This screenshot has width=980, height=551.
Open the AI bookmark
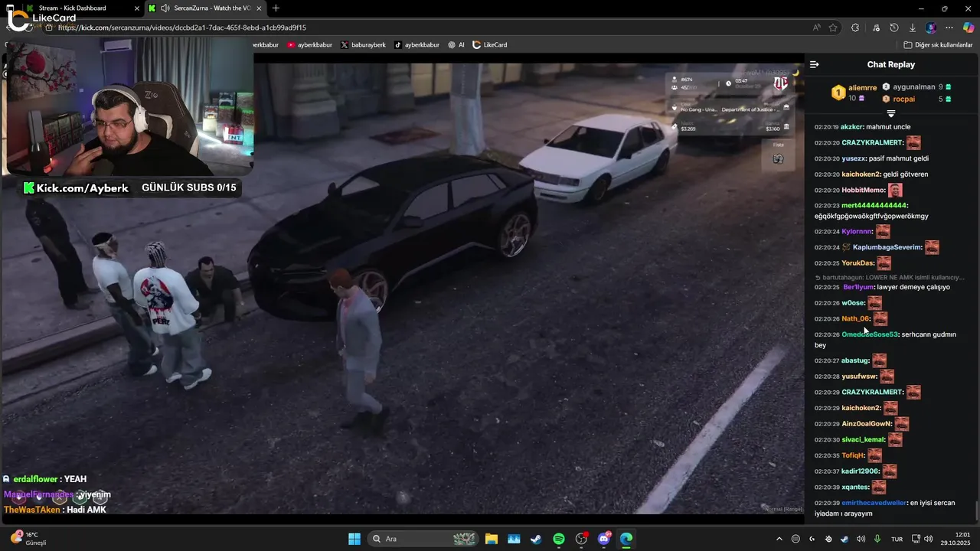456,45
